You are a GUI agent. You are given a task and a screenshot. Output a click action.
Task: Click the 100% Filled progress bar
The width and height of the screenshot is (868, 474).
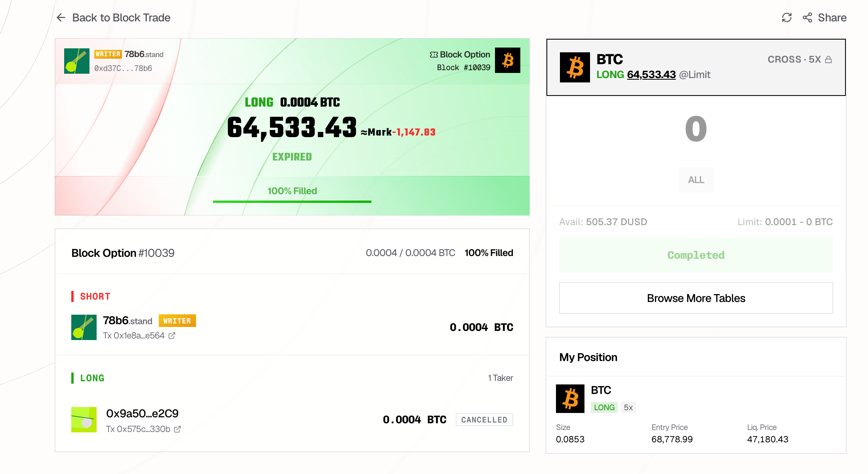click(x=292, y=202)
